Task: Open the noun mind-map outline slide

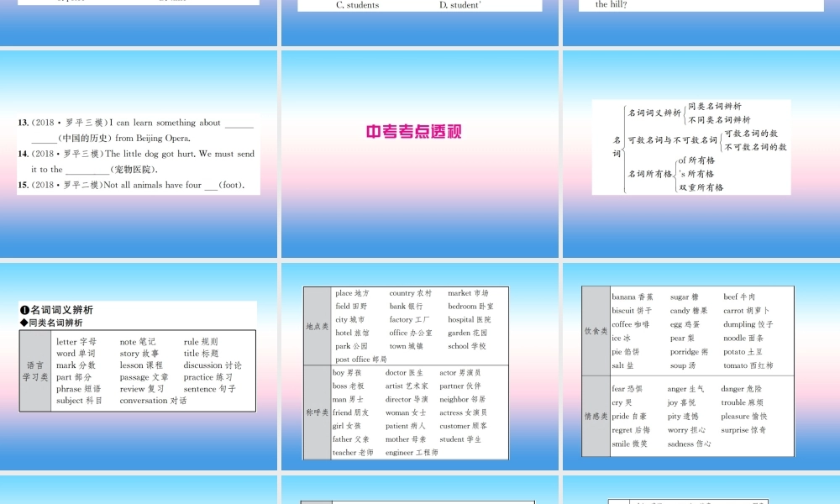Action: point(701,154)
